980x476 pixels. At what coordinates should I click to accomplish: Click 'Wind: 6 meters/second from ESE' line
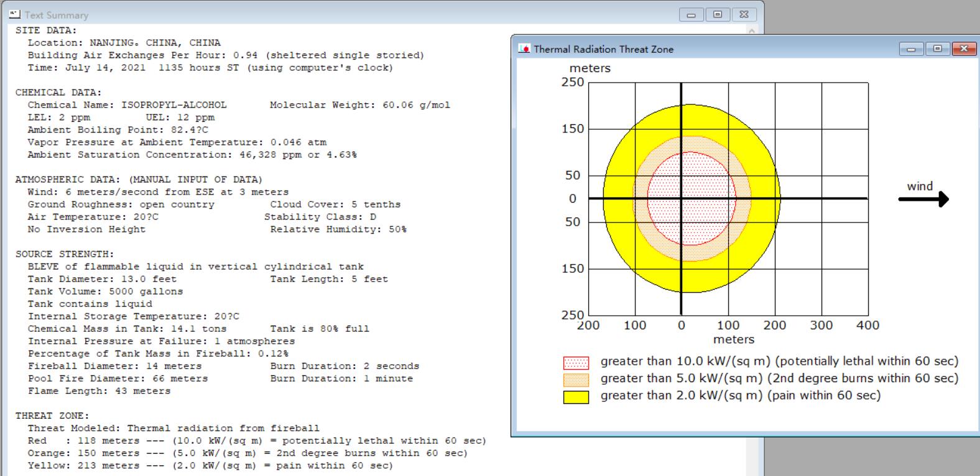coord(158,192)
